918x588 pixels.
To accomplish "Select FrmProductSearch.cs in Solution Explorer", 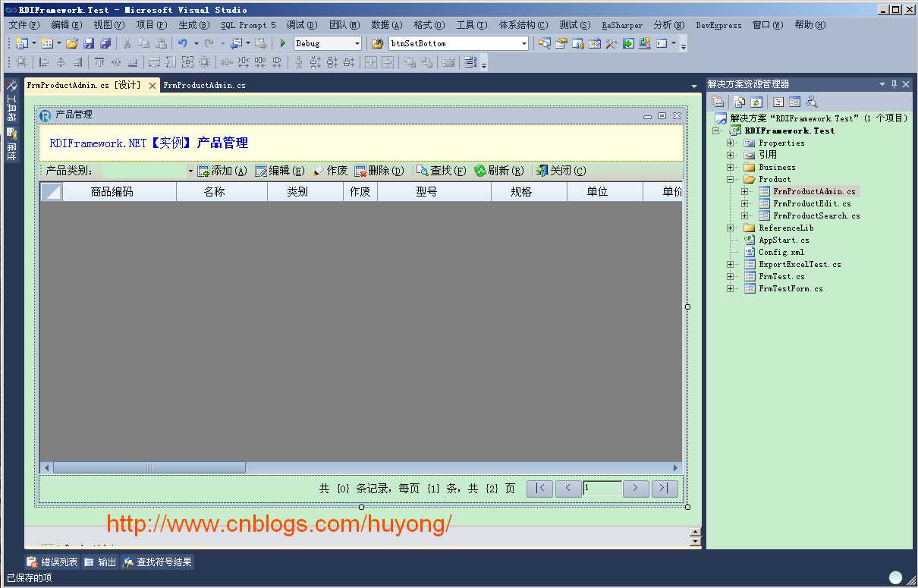I will coord(816,216).
